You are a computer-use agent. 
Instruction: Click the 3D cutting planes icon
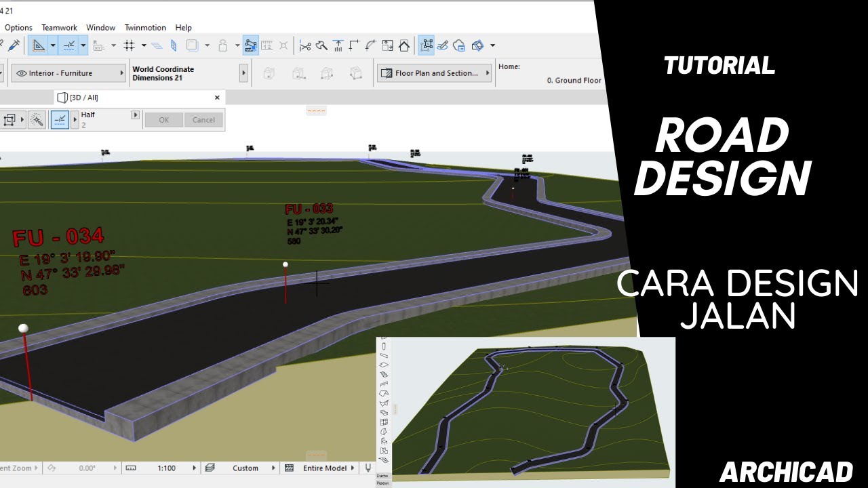click(477, 45)
